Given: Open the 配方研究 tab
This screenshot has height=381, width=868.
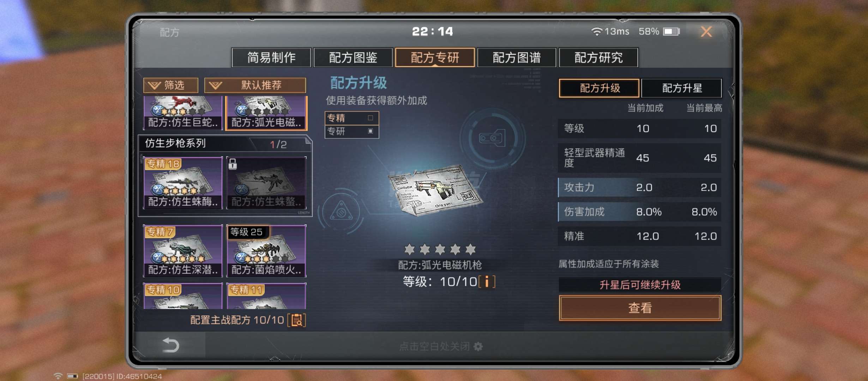Looking at the screenshot, I should click(598, 57).
